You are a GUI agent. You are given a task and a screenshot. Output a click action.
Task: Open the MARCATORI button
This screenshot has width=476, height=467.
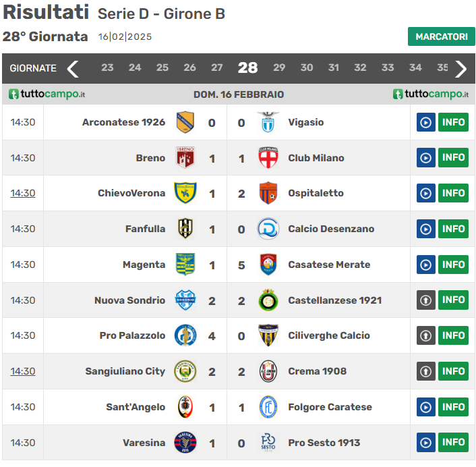click(x=441, y=36)
